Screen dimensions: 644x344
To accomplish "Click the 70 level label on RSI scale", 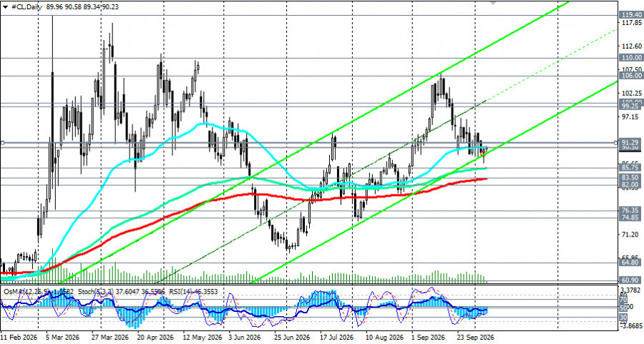I will [x=623, y=300].
